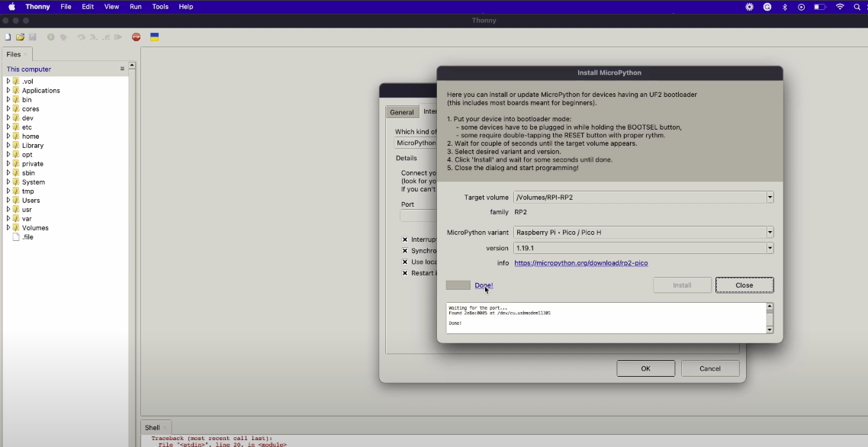Image resolution: width=868 pixels, height=447 pixels.
Task: Expand the System folder
Action: tap(8, 182)
